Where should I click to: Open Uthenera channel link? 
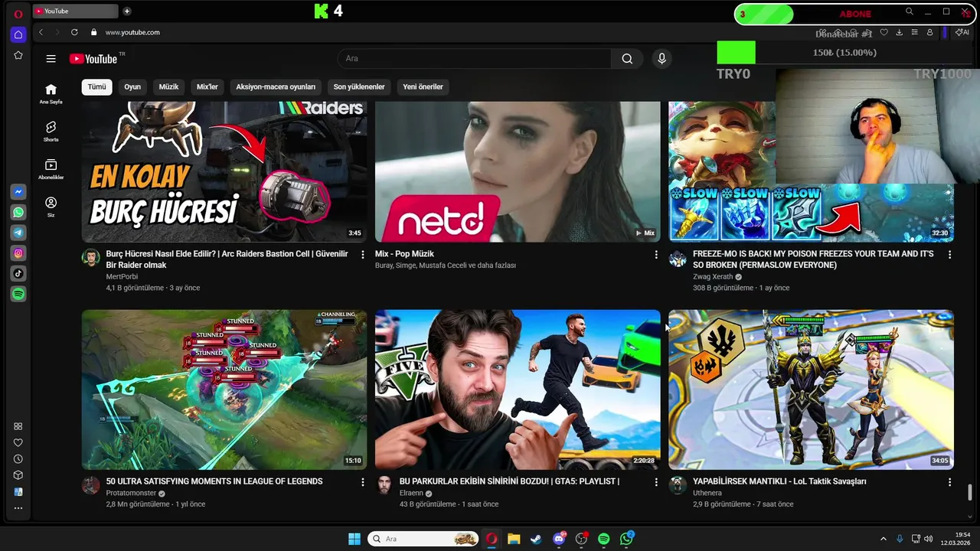(x=707, y=494)
